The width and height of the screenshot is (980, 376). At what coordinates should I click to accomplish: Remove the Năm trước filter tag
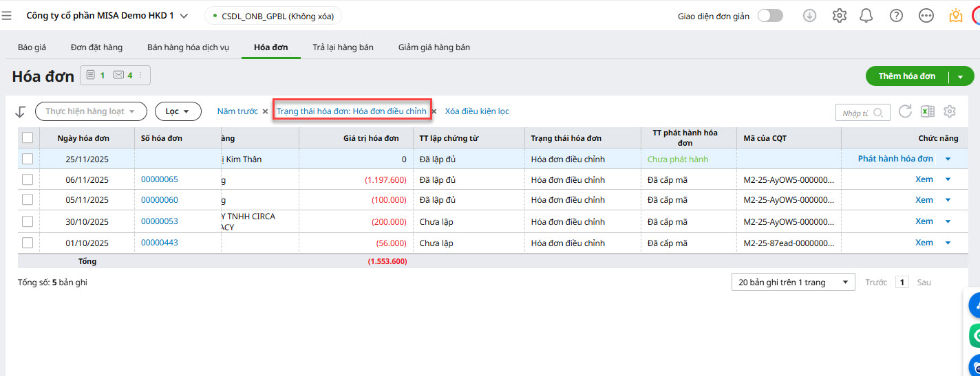pos(265,111)
